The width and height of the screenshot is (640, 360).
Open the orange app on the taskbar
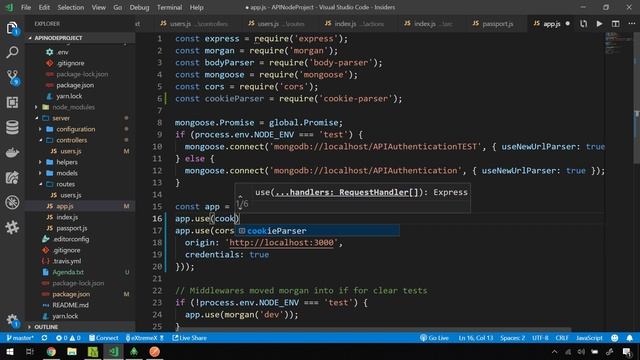tap(154, 351)
